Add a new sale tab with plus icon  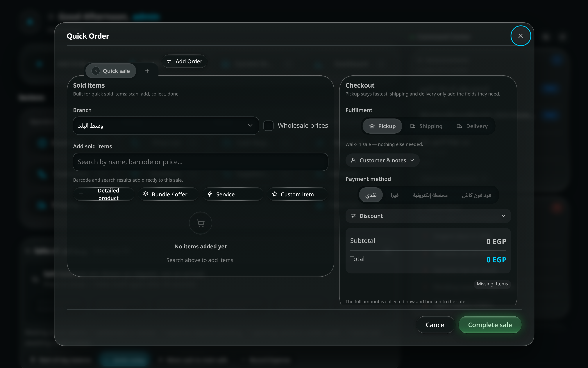(x=147, y=71)
